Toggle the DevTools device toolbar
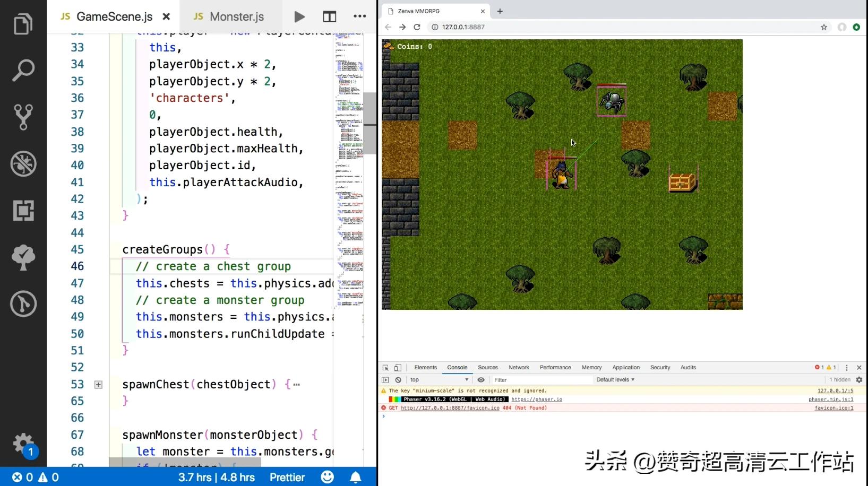 tap(398, 368)
